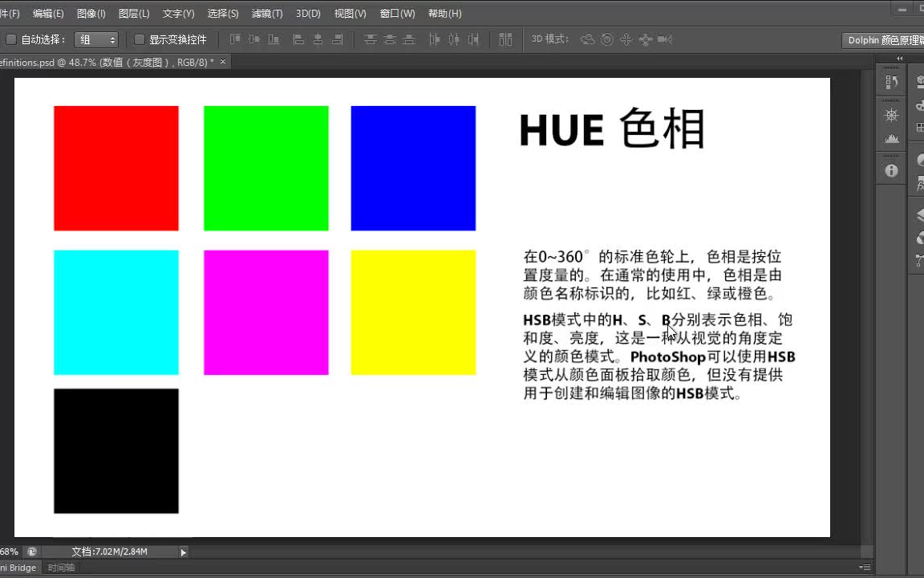Select the 3D object rotate mode icon
Screen dimensions: 924x578
click(587, 39)
